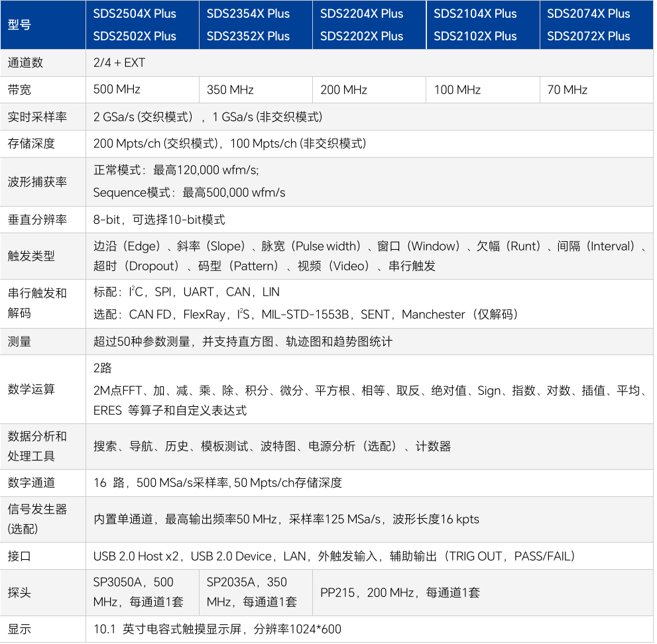Click the 触发类型 row label
The height and width of the screenshot is (644, 657).
click(31, 256)
